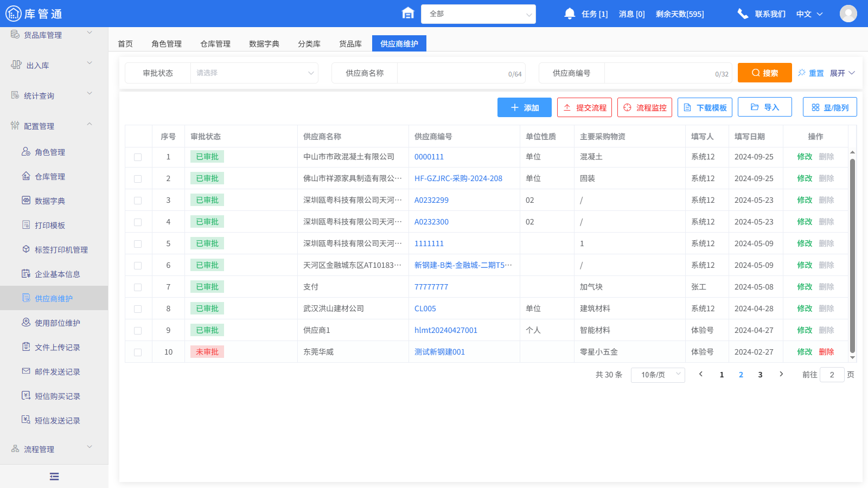Click the 重置 reset sparkle icon

[802, 73]
